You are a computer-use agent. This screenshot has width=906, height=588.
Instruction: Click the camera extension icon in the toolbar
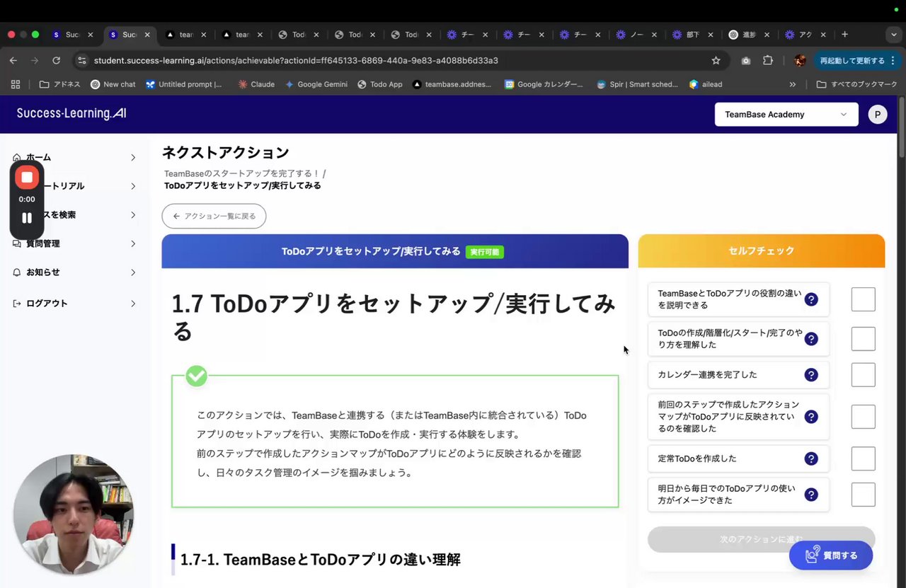(x=745, y=61)
